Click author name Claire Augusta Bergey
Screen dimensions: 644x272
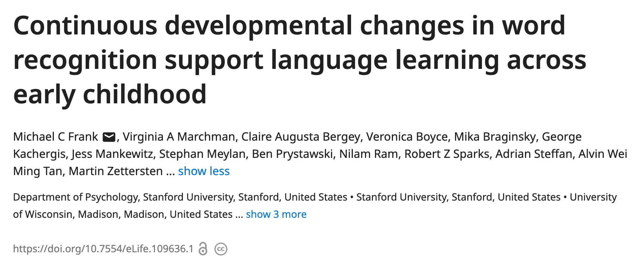click(300, 137)
